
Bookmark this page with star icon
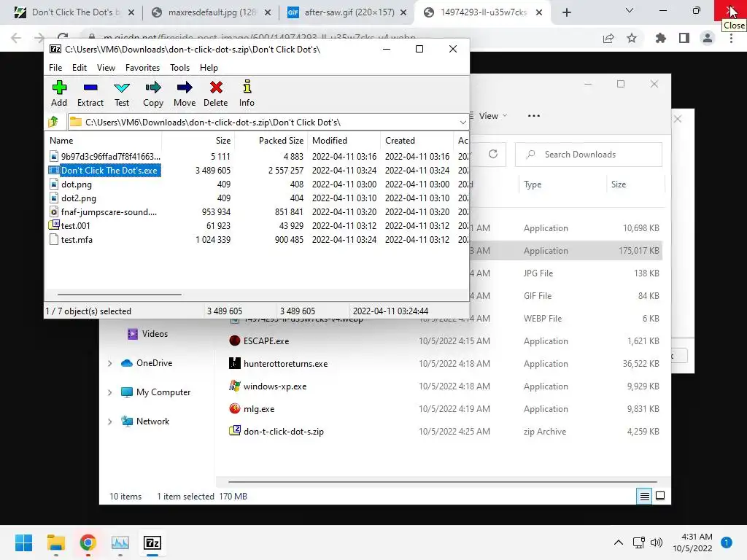(632, 38)
